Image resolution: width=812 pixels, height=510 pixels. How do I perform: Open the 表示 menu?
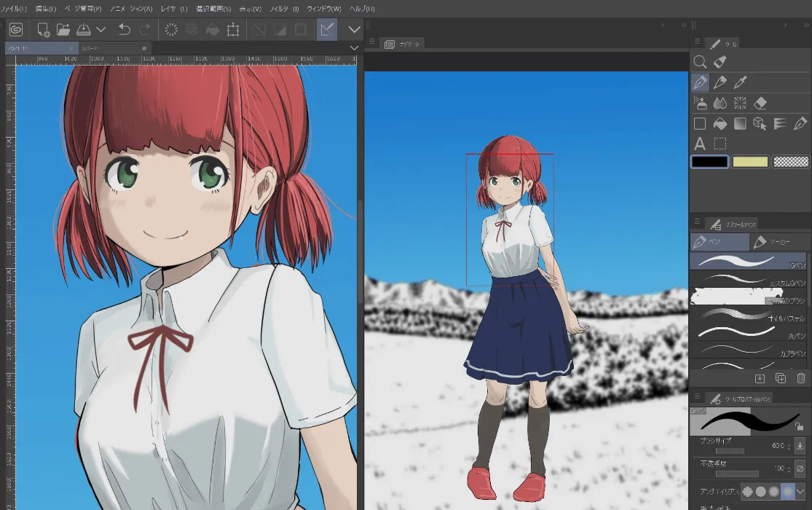pos(250,9)
